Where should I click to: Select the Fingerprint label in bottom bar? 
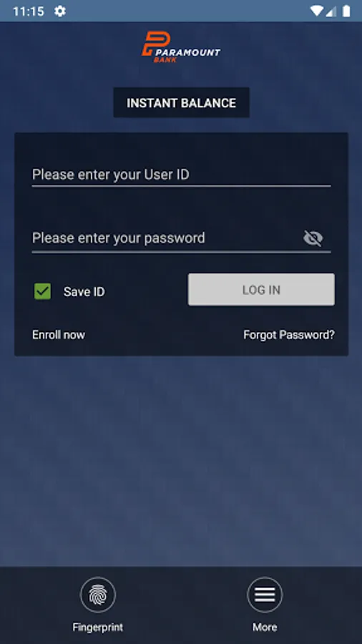click(x=98, y=627)
